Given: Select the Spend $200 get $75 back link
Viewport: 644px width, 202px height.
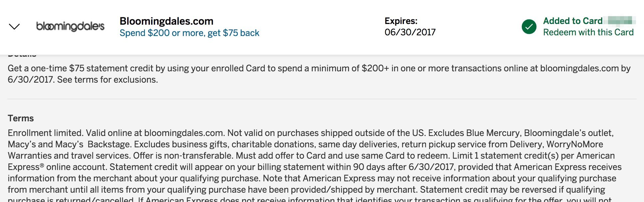Looking at the screenshot, I should click(x=189, y=33).
